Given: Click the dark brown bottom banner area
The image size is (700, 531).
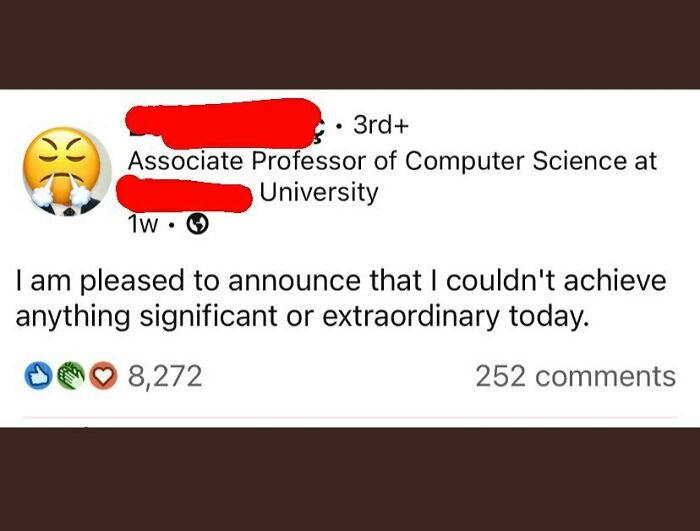Looking at the screenshot, I should [x=350, y=479].
